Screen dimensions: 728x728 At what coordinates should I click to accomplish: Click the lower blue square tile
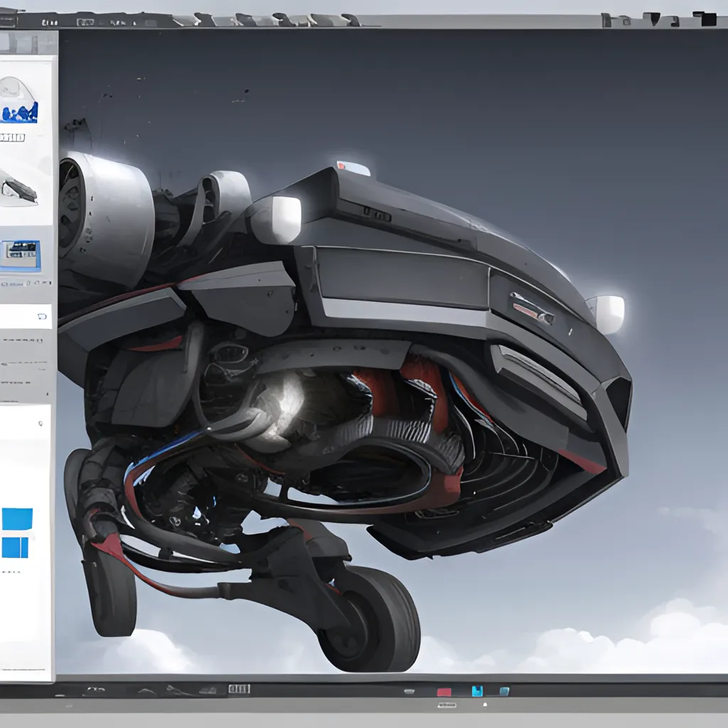click(15, 547)
